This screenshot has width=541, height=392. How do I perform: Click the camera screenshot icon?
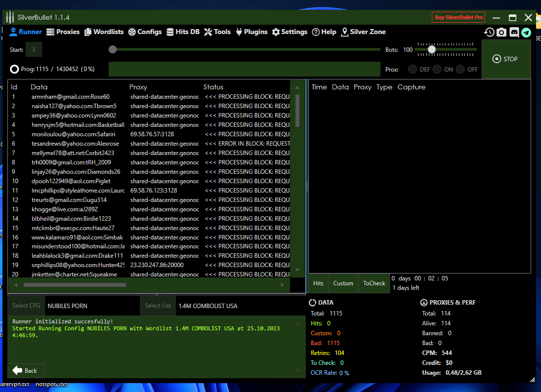pos(501,33)
